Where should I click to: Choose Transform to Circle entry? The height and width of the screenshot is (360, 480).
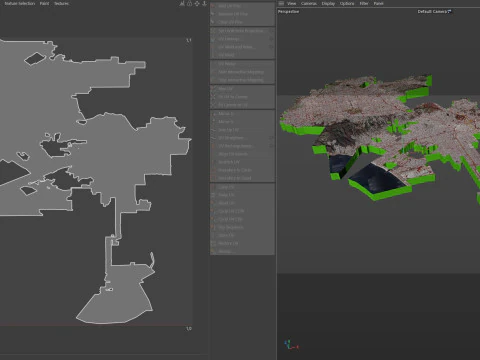tap(242, 170)
